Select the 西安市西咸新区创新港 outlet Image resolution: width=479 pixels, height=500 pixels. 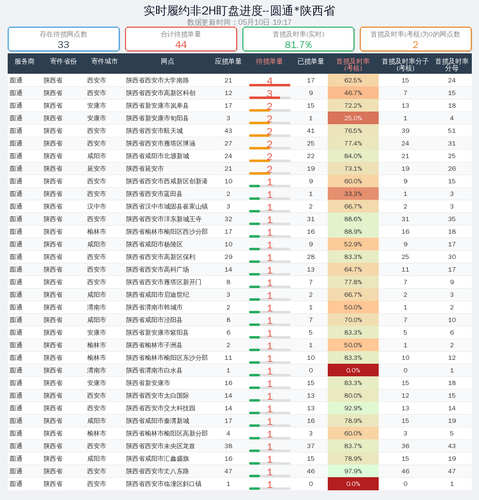[x=167, y=181]
